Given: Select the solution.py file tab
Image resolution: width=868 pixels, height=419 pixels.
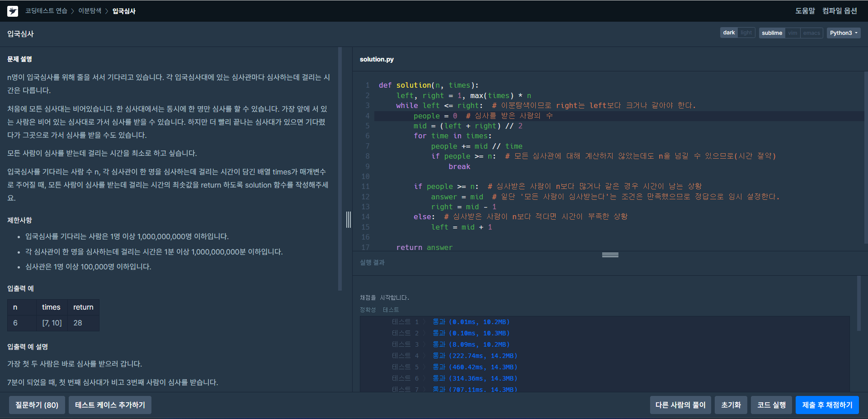Looking at the screenshot, I should pos(377,59).
